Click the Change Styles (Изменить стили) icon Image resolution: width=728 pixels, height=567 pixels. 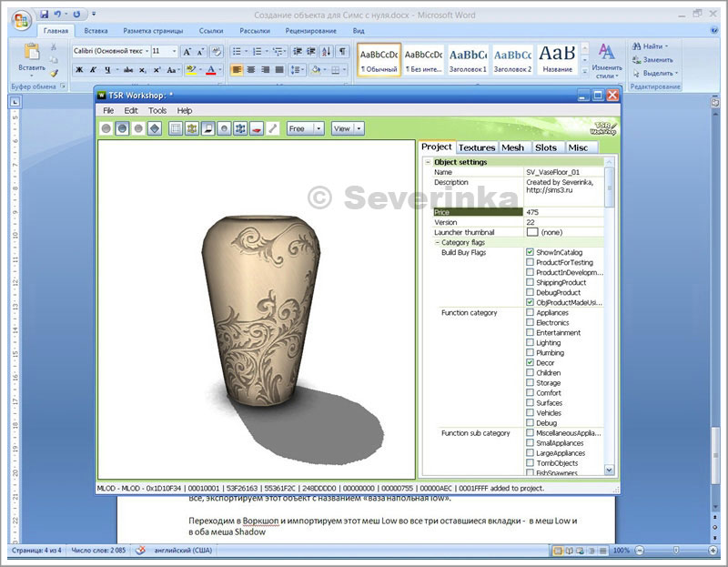(x=606, y=53)
